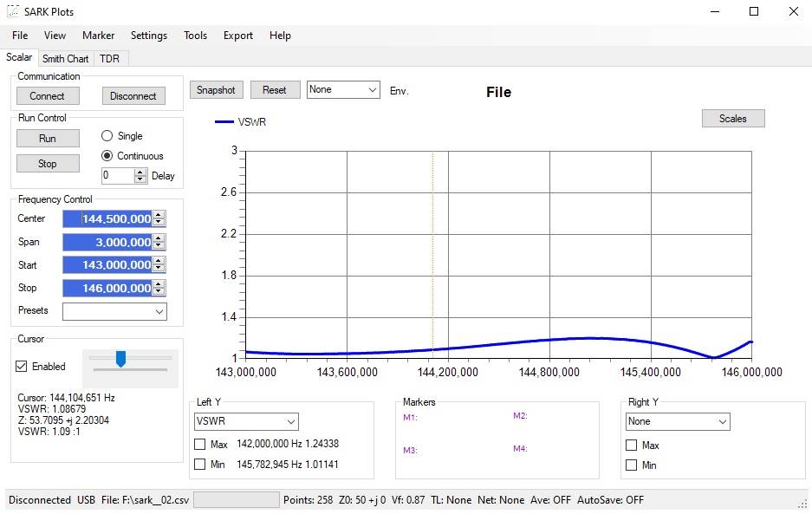Image resolution: width=812 pixels, height=514 pixels.
Task: Open the Right Y None dropdown
Action: [x=678, y=421]
